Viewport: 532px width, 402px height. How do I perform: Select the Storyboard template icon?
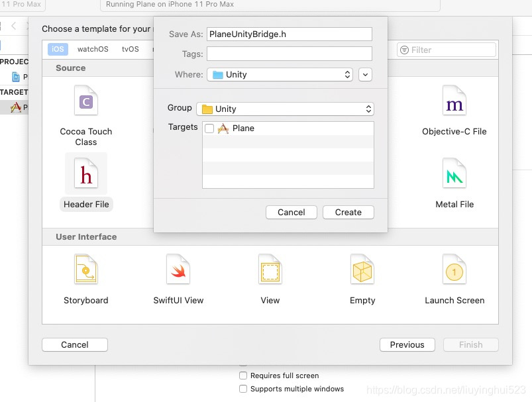(x=86, y=270)
